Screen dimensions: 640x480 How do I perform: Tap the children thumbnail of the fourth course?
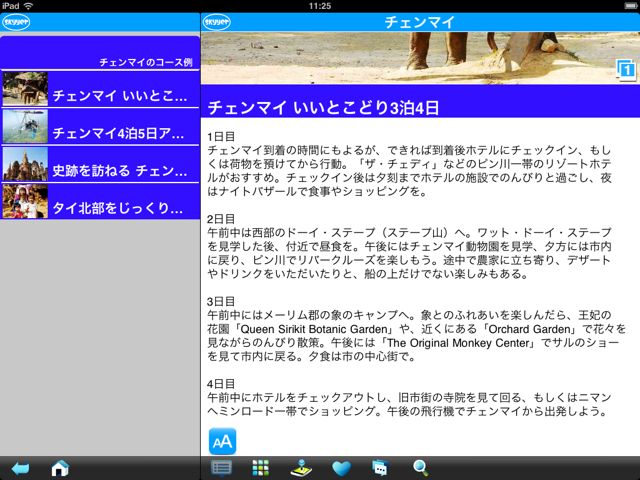[x=25, y=201]
